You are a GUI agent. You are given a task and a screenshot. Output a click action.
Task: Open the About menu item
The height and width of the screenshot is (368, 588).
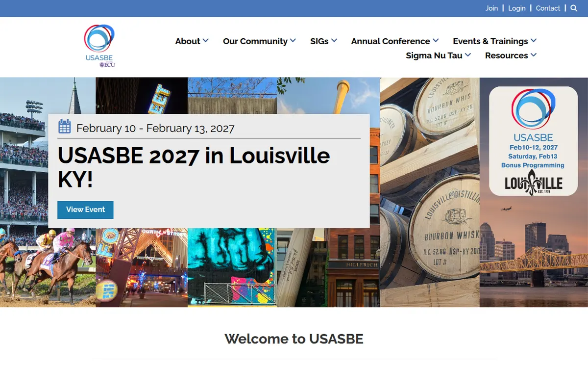tap(188, 41)
